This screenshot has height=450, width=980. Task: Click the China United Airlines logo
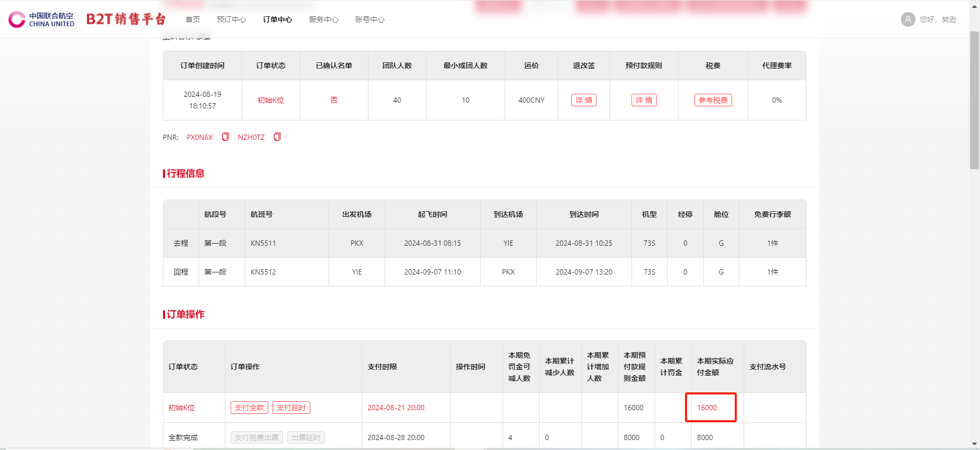pos(41,19)
